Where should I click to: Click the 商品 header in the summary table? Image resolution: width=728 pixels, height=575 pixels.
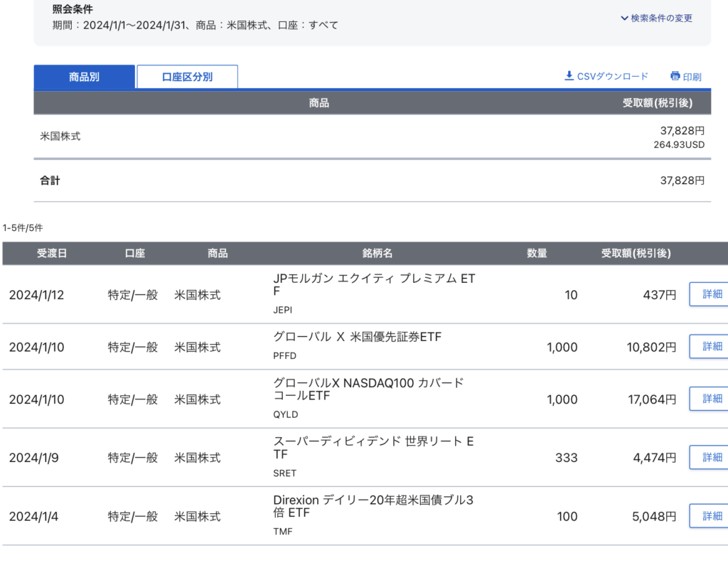pos(319,103)
